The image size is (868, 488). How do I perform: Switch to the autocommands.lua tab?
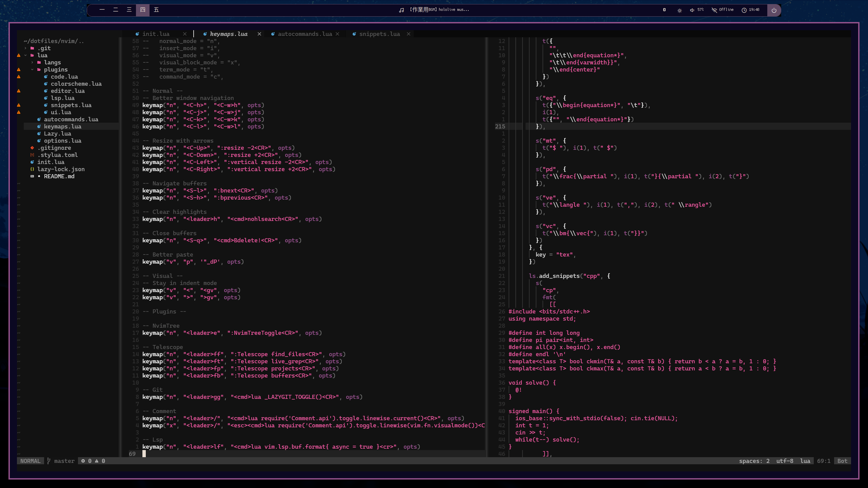tap(305, 34)
